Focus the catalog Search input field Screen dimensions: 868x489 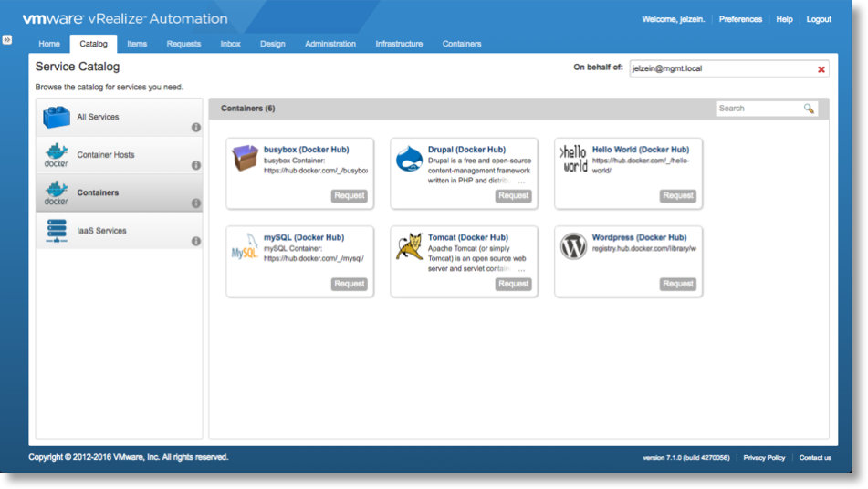pyautogui.click(x=758, y=109)
